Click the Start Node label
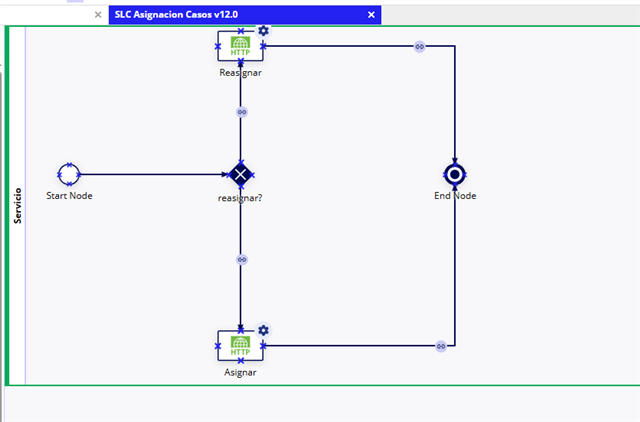Viewport: 640px width, 422px height. pos(69,196)
